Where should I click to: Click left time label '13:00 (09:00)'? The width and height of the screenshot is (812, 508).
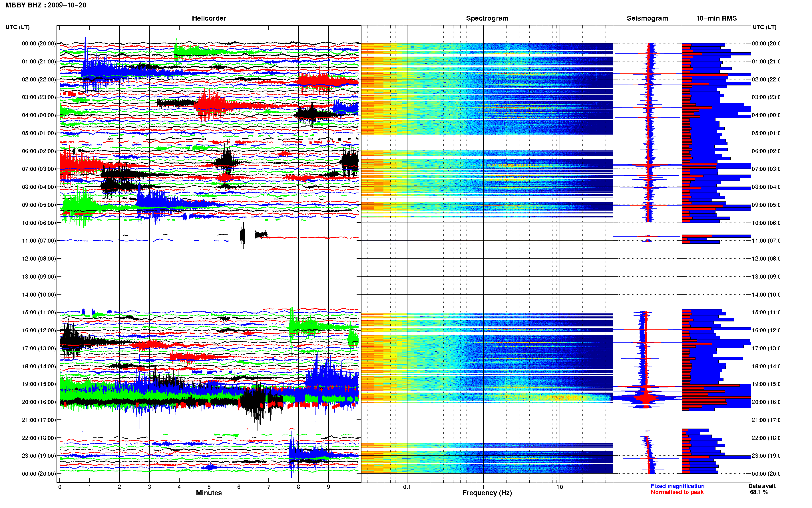coord(39,277)
